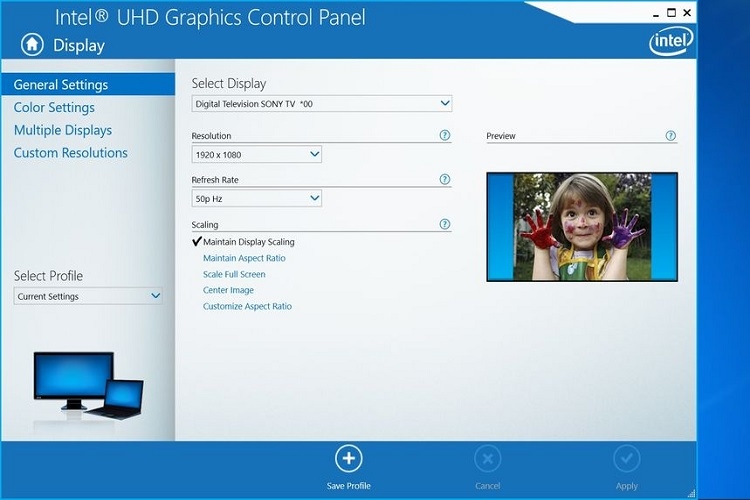Click the Display heading text
Image resolution: width=750 pixels, height=500 pixels.
79,45
